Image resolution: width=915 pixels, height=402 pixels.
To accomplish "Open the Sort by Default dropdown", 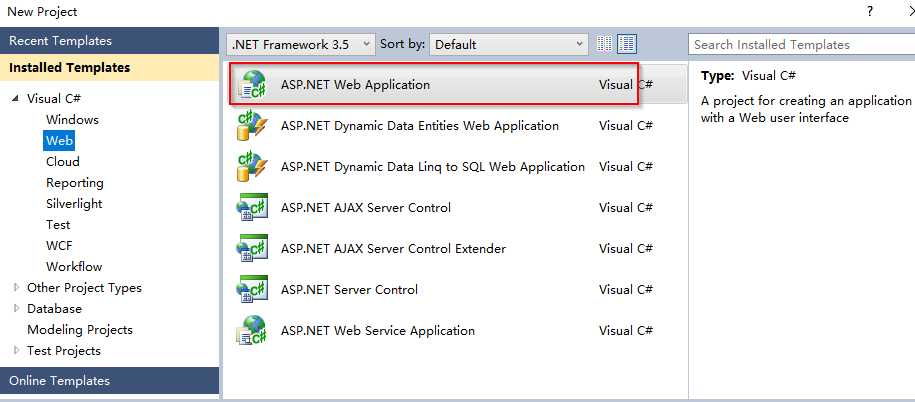I will [508, 44].
